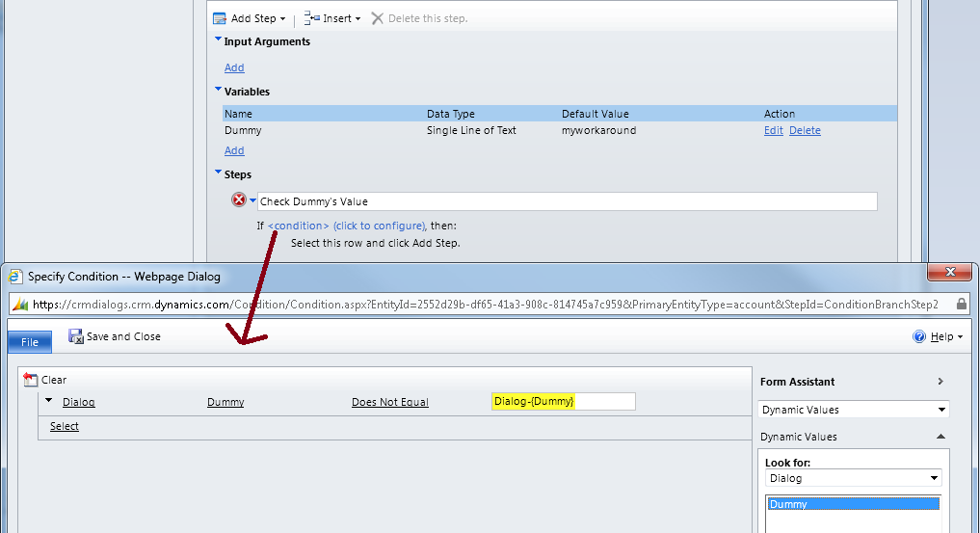Click the Insert step icon
Viewport: 980px width, 533px height.
311,18
